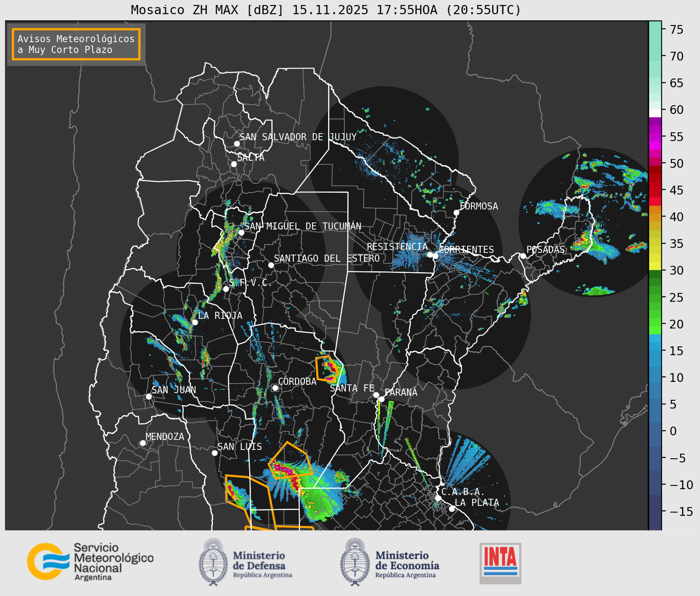Click the 35 value on the colorbar
This screenshot has height=596, width=700.
point(677,244)
